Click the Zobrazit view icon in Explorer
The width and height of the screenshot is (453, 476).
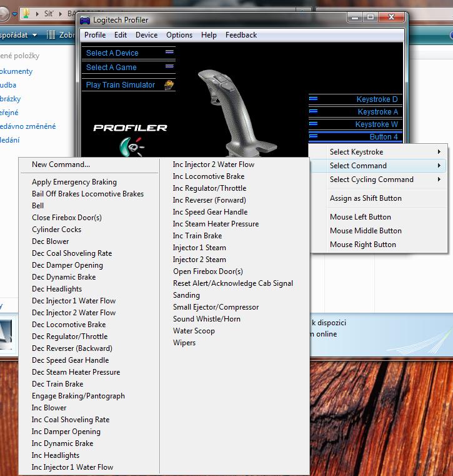pyautogui.click(x=51, y=35)
